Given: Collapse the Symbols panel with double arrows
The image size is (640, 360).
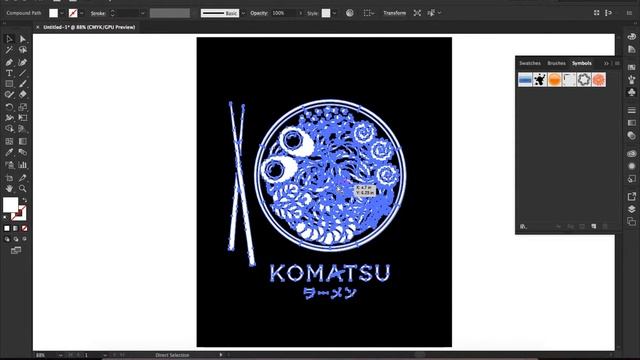Looking at the screenshot, I should pos(606,63).
